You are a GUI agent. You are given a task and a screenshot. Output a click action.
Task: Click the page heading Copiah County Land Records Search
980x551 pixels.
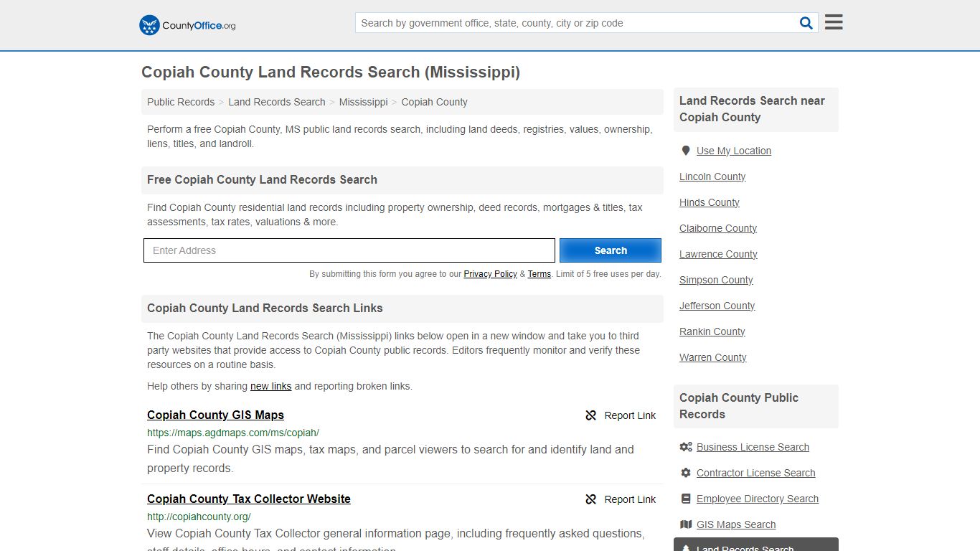pos(331,72)
